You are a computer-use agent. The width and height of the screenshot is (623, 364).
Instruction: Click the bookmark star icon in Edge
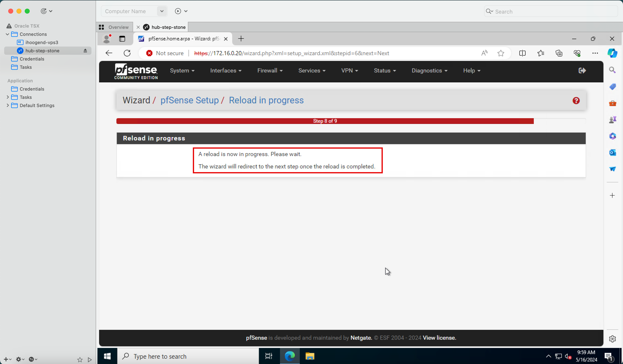(x=501, y=53)
